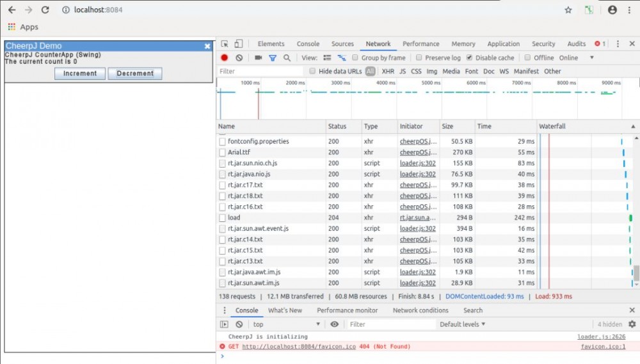Image resolution: width=640 pixels, height=364 pixels.
Task: Click the network Filter text field
Action: (x=259, y=72)
